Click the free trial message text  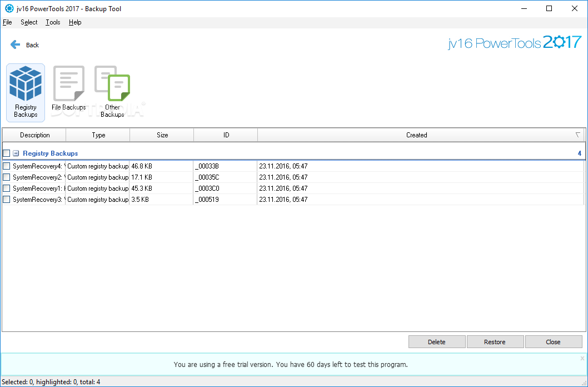291,364
